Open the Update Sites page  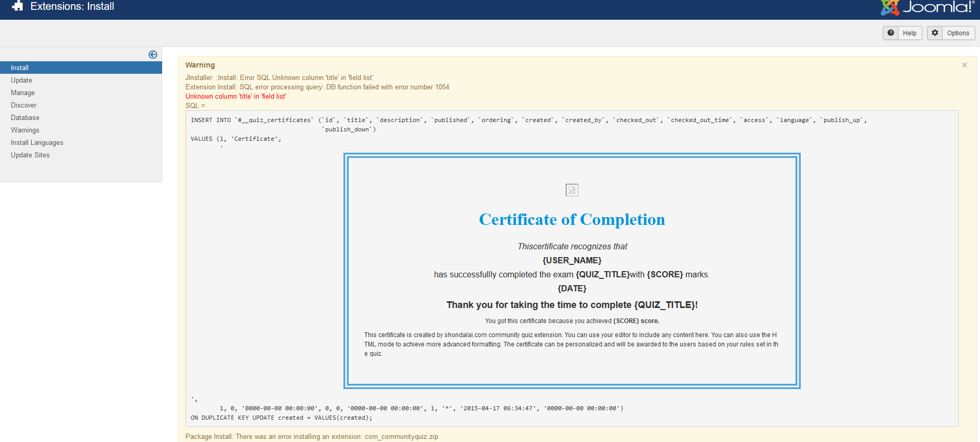click(x=30, y=155)
